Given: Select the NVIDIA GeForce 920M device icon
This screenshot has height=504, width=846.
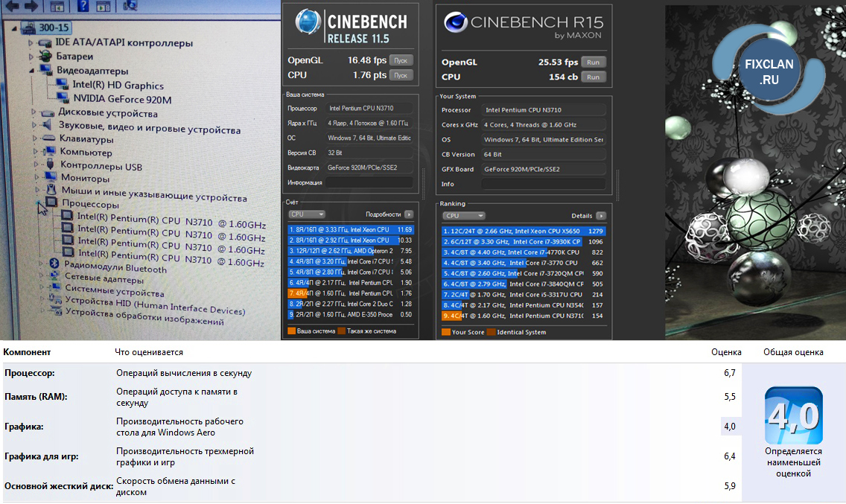Looking at the screenshot, I should coord(63,98).
